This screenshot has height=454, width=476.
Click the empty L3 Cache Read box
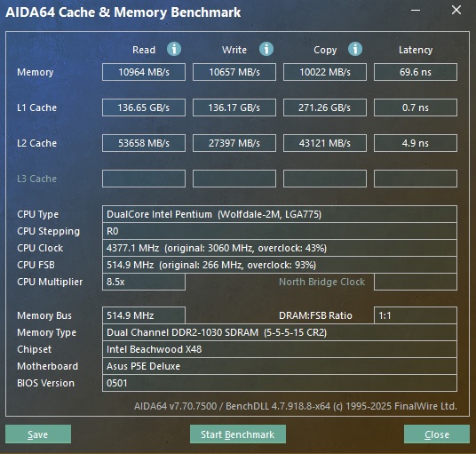pos(144,179)
